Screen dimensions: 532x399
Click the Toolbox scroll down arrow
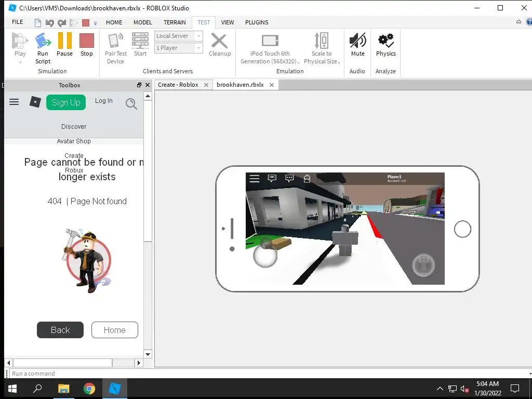[x=148, y=354]
